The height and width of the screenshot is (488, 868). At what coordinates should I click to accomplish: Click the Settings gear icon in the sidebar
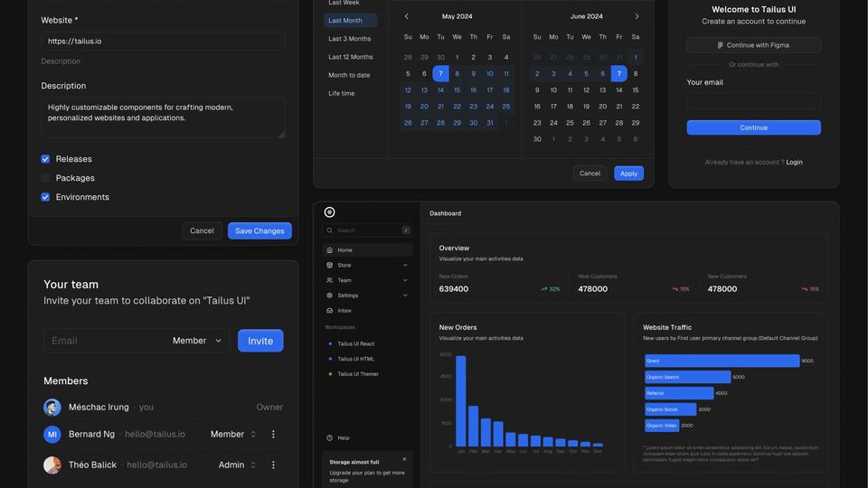point(329,296)
